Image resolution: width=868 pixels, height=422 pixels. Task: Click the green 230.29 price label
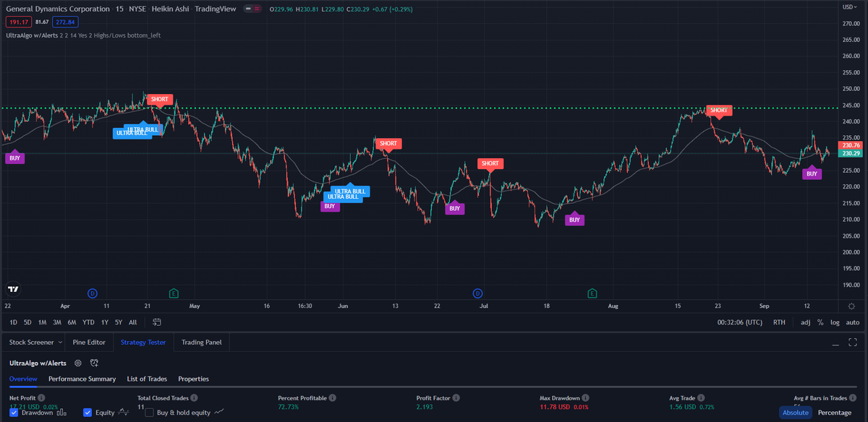(x=851, y=153)
